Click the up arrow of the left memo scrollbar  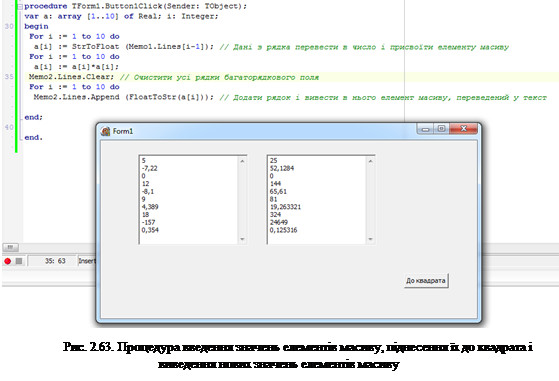point(242,161)
